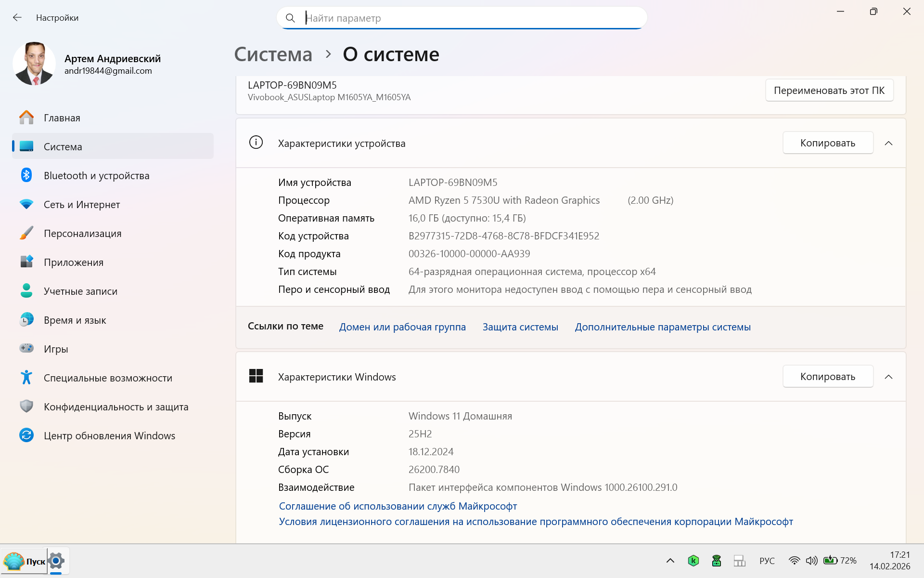Viewport: 924px width, 578px height.
Task: Collapse the Windows specifications section
Action: click(888, 377)
